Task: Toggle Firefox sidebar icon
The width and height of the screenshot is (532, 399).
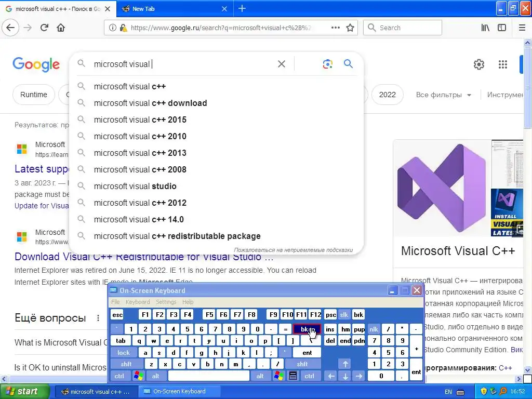Action: [x=502, y=28]
